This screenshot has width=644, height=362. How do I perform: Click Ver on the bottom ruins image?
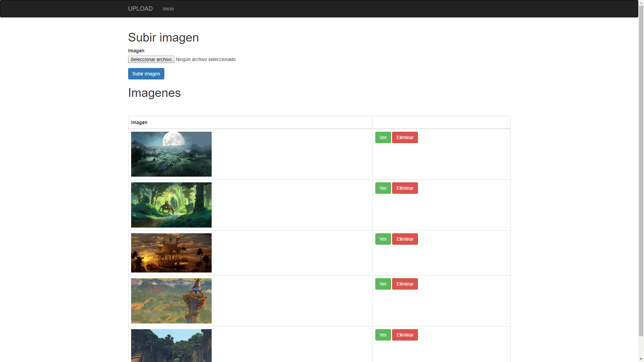pyautogui.click(x=383, y=335)
